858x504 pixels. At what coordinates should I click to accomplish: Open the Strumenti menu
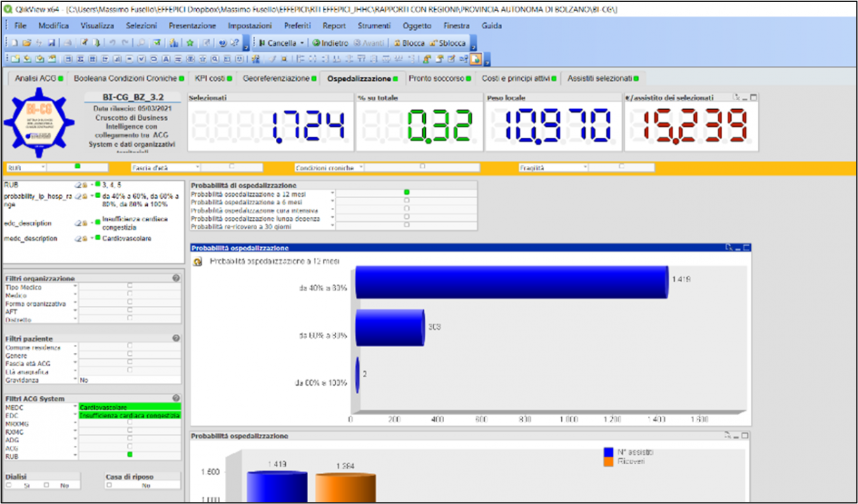[374, 26]
